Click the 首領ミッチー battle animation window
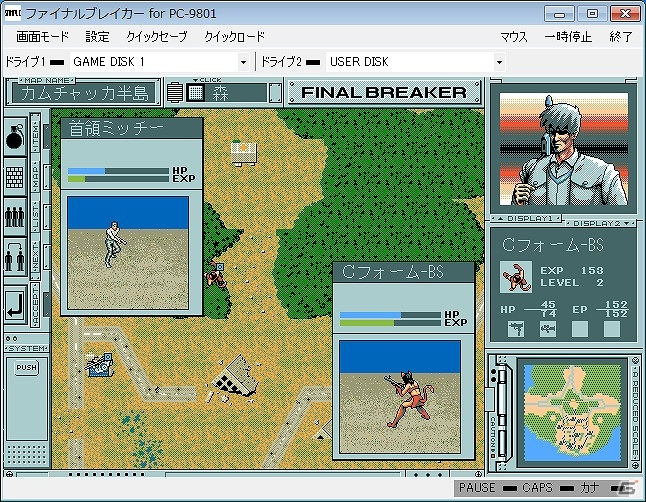This screenshot has height=502, width=646. pos(128,253)
